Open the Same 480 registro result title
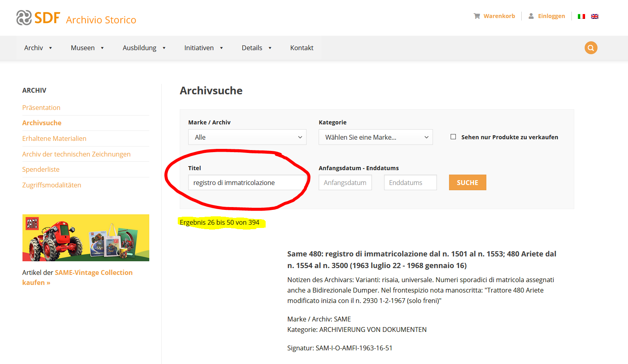The image size is (628, 364). (421, 259)
